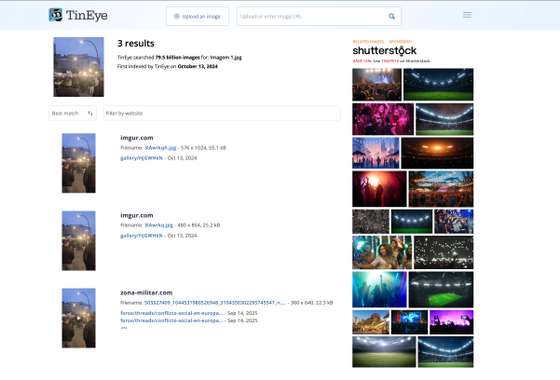Click the TinEye robot logo icon
This screenshot has height=380, width=560.
click(x=55, y=15)
